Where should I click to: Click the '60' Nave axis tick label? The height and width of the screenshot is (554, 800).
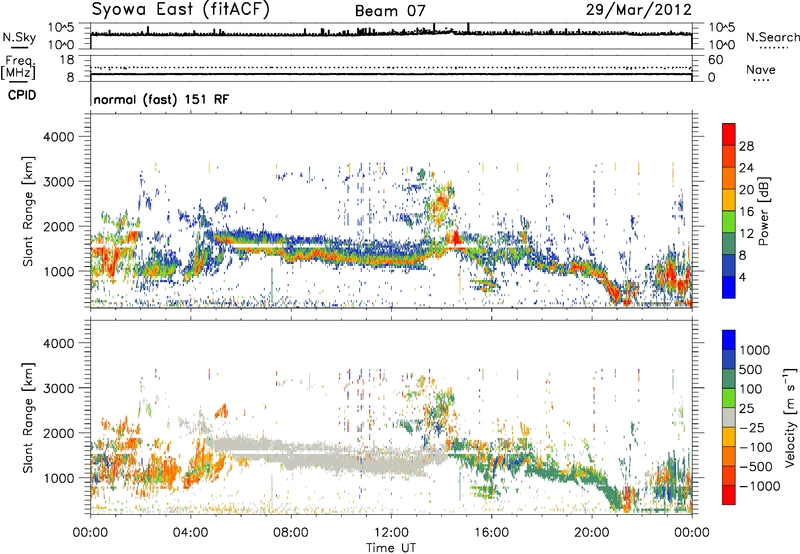pos(716,60)
